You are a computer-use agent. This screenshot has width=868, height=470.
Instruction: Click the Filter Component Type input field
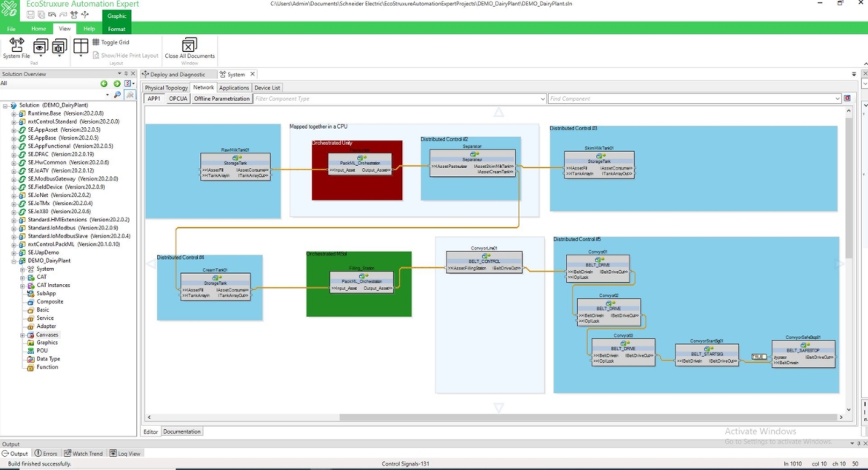point(398,98)
